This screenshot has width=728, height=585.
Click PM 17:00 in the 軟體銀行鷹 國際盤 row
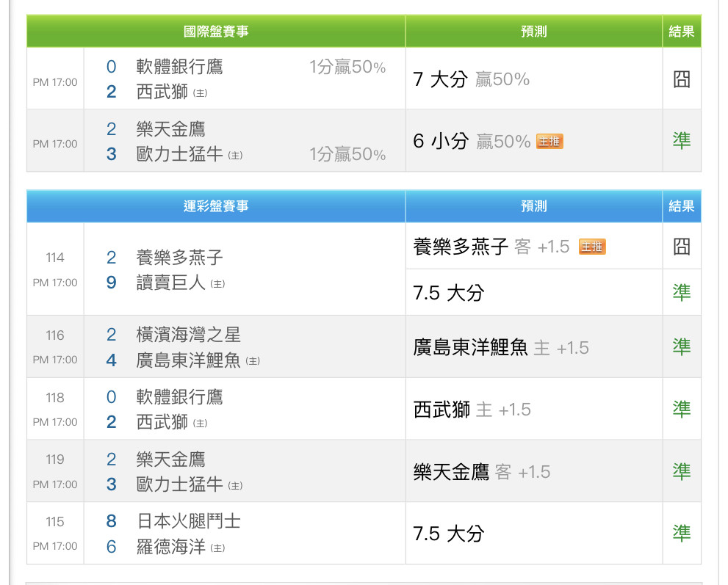(55, 83)
